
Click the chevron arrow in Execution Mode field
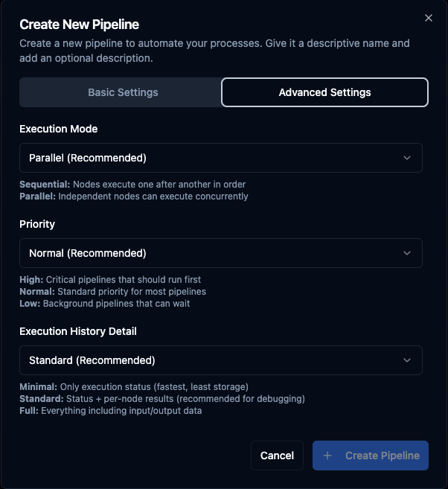point(407,158)
